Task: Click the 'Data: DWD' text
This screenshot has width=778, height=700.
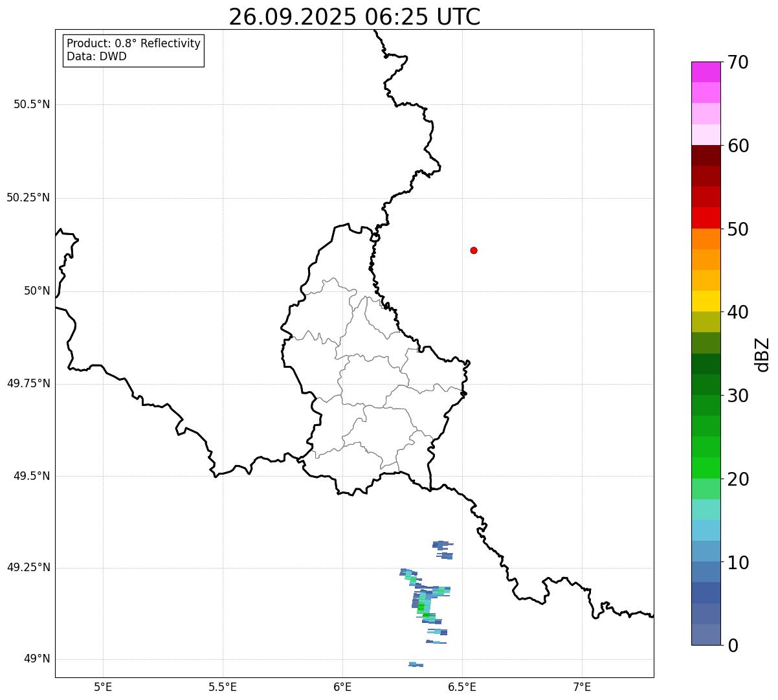Action: coord(96,56)
